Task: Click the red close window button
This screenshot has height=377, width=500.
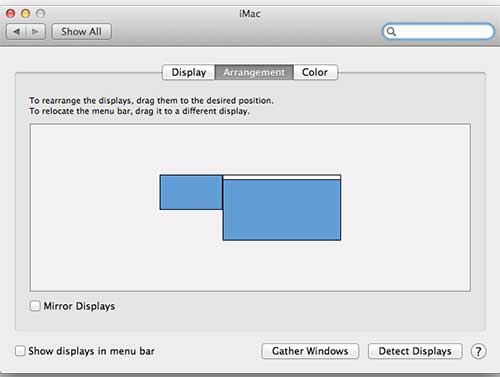Action: point(11,13)
